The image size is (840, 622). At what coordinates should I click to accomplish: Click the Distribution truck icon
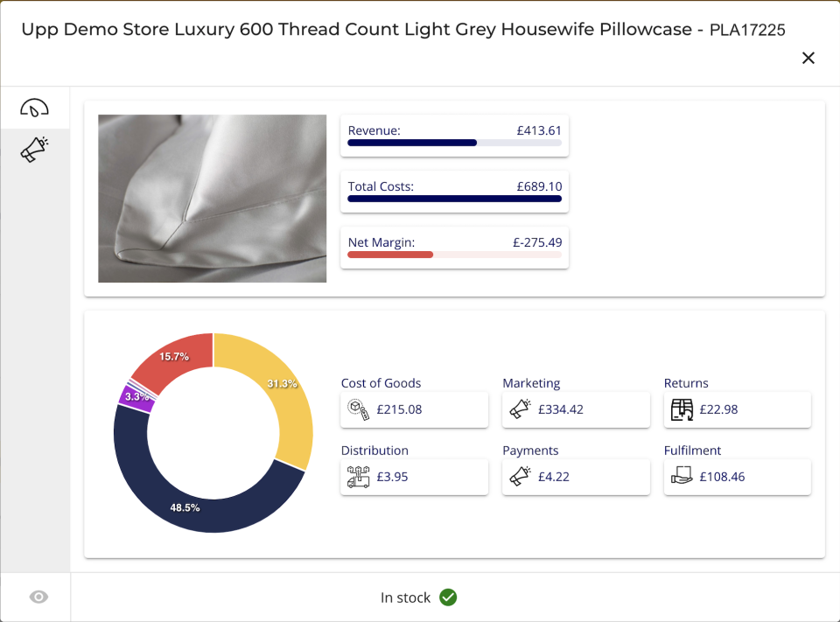click(x=358, y=477)
